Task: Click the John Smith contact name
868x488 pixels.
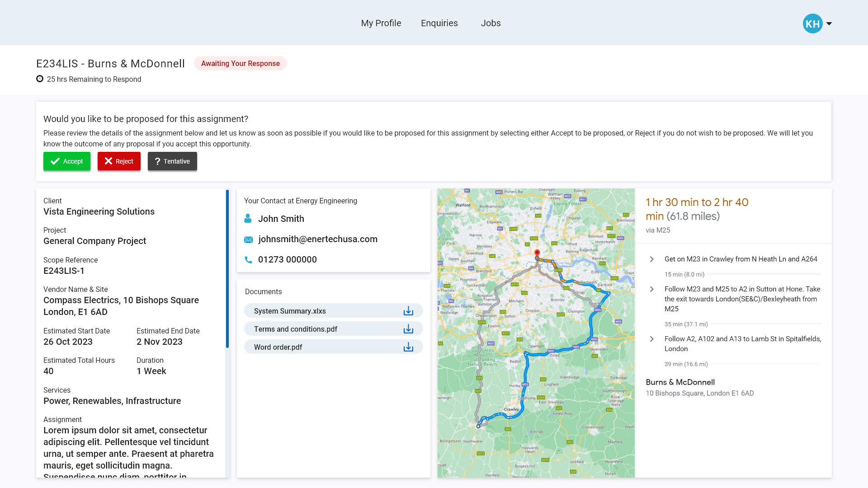Action: 281,219
